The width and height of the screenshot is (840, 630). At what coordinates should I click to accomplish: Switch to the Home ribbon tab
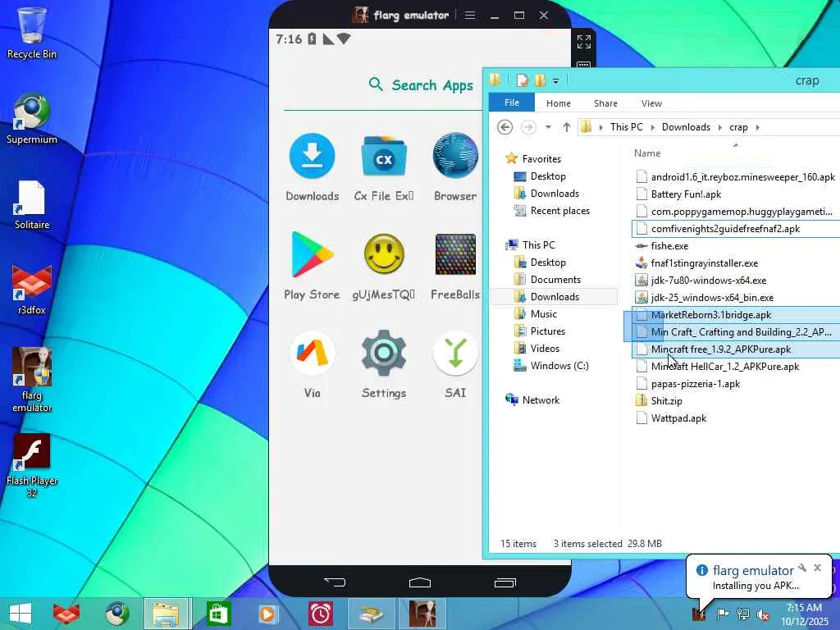point(558,103)
